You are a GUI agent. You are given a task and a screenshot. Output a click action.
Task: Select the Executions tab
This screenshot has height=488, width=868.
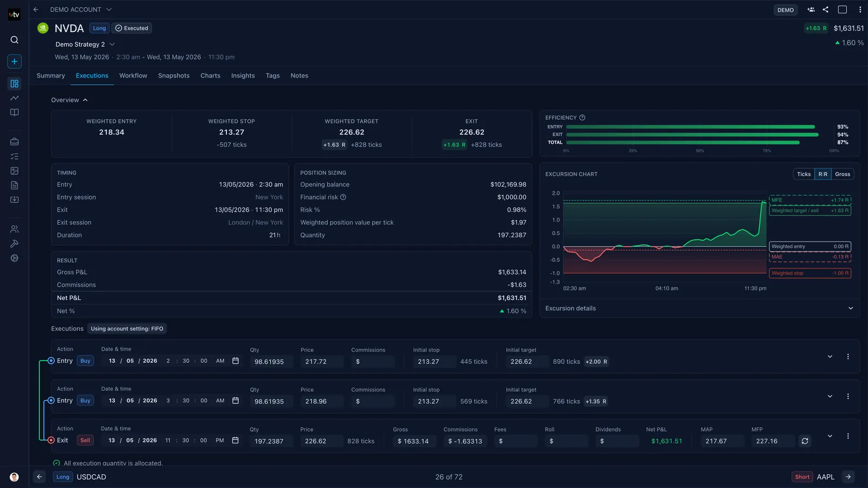(x=92, y=75)
